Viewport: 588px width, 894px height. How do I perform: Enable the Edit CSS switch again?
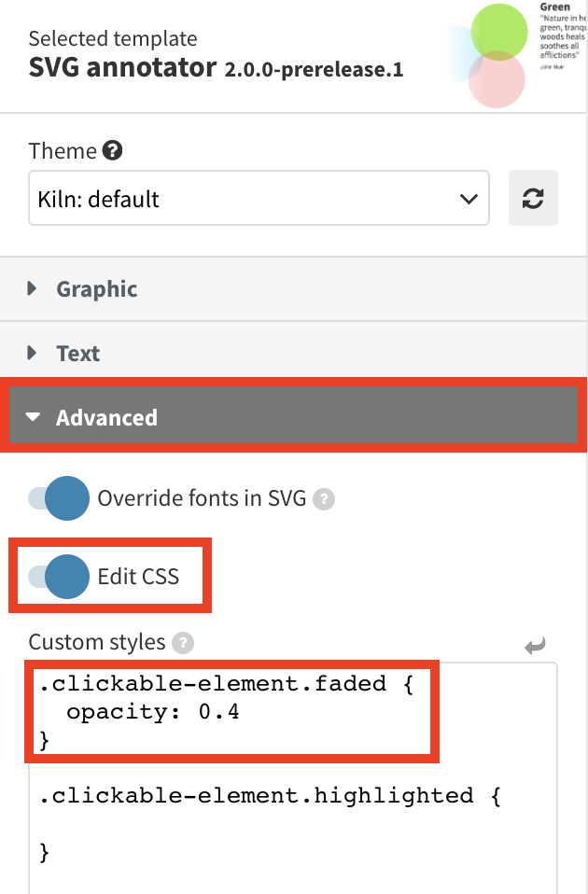pyautogui.click(x=59, y=576)
